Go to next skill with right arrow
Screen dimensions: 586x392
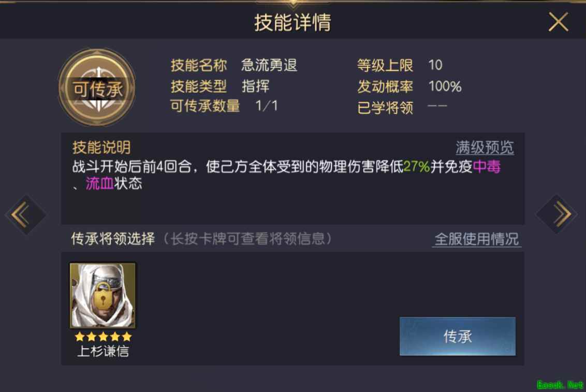[558, 214]
